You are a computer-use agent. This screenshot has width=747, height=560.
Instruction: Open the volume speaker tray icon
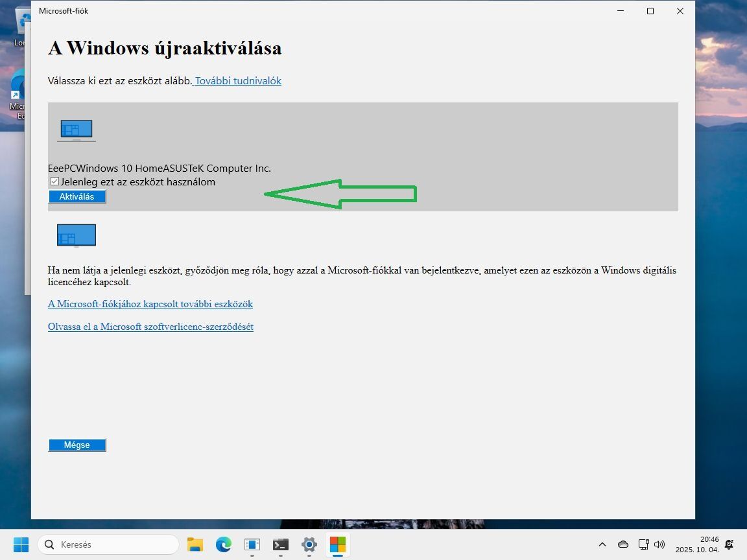click(x=659, y=544)
